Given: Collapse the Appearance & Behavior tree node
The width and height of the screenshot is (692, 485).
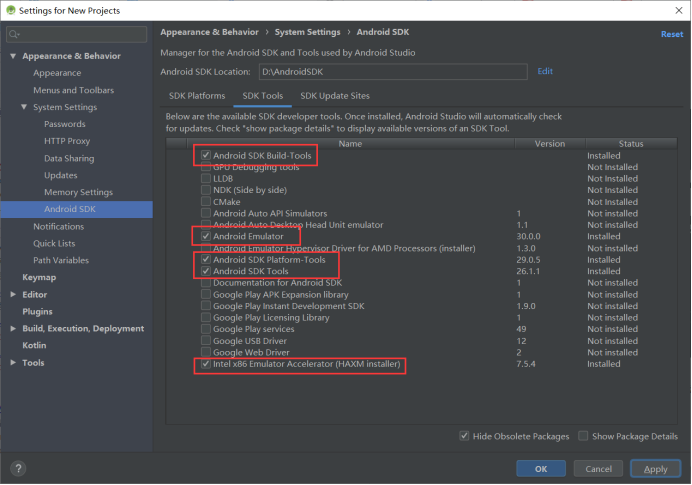Looking at the screenshot, I should point(13,56).
